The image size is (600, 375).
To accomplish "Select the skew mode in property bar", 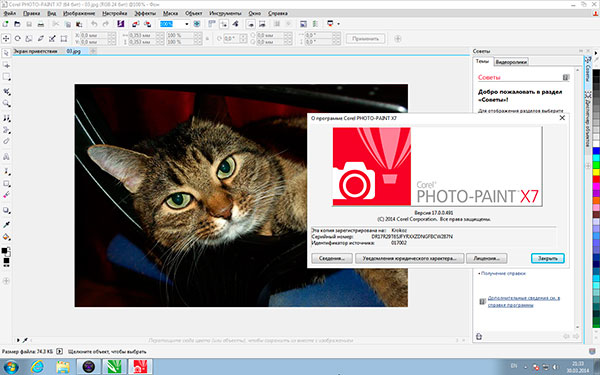I will (x=41, y=39).
